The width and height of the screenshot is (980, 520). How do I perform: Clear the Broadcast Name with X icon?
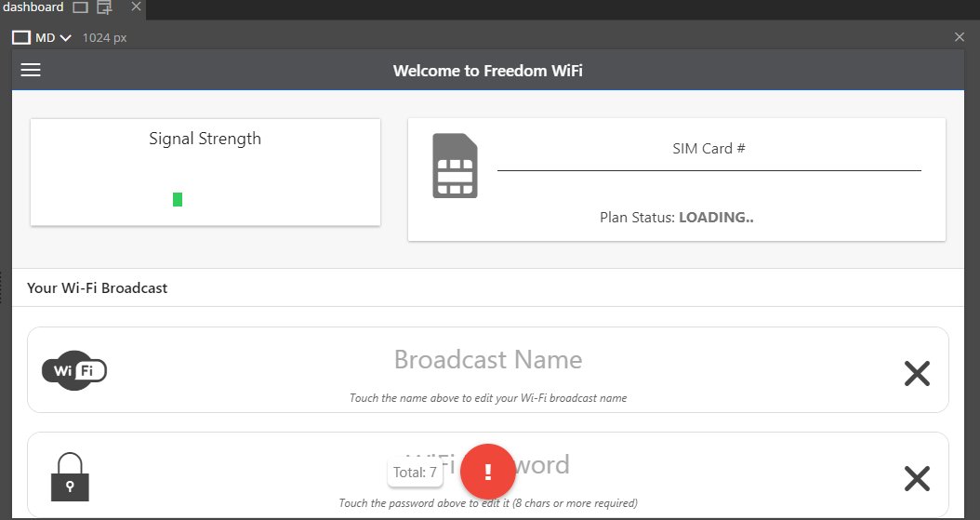pyautogui.click(x=917, y=374)
